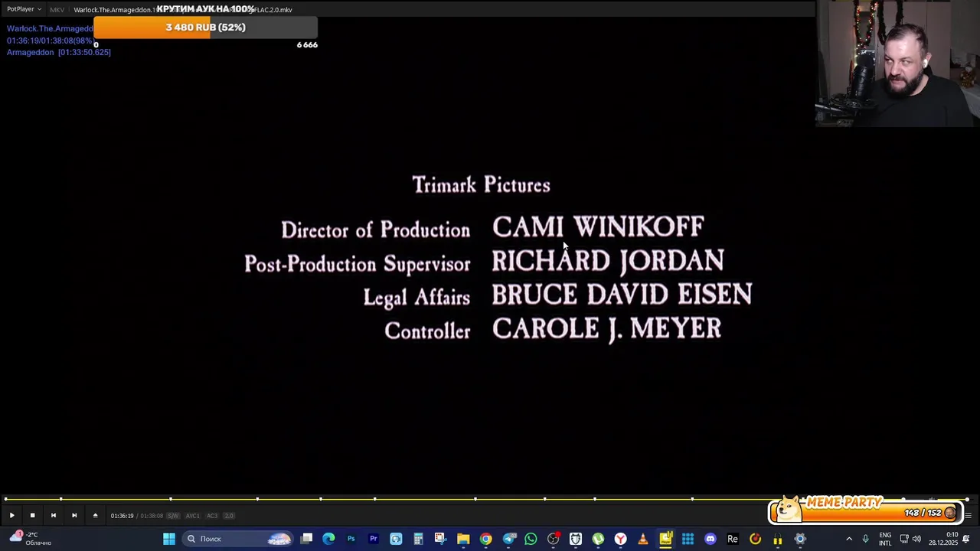Open the clock showing 0:10 28.12.2025

point(943,539)
